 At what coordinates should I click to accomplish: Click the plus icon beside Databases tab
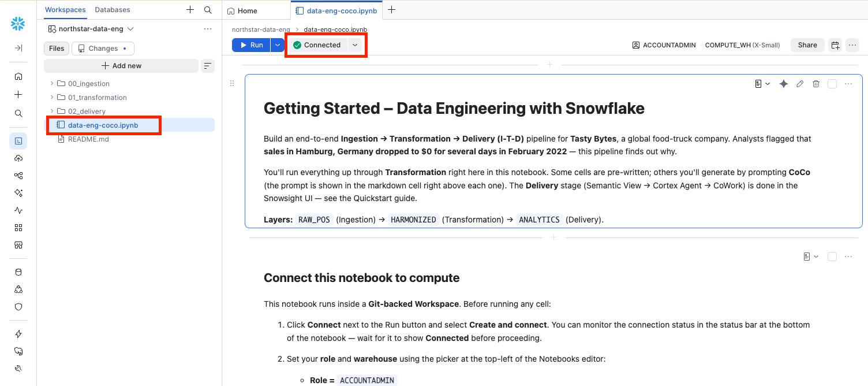tap(190, 10)
